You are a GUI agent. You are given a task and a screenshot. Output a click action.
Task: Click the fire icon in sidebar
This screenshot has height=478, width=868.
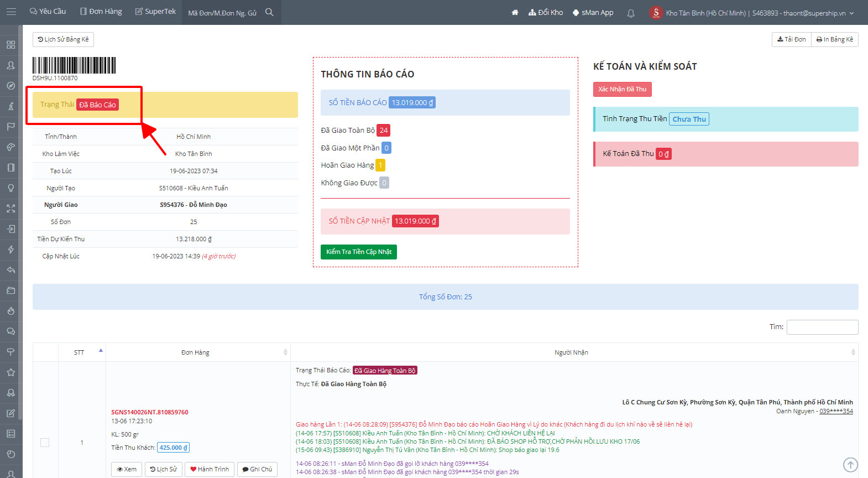[11, 311]
